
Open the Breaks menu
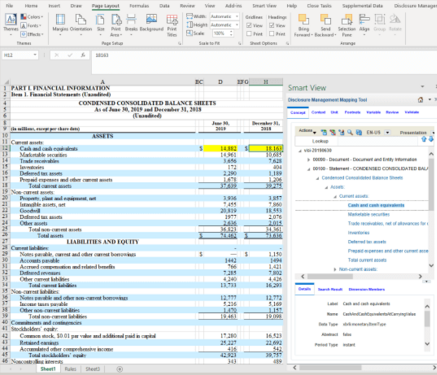click(x=131, y=24)
